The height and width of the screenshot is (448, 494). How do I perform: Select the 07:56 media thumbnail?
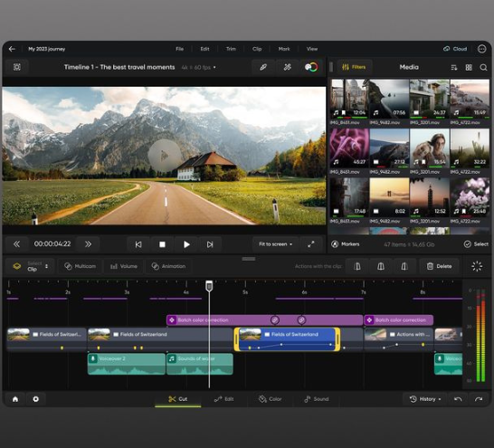(389, 99)
